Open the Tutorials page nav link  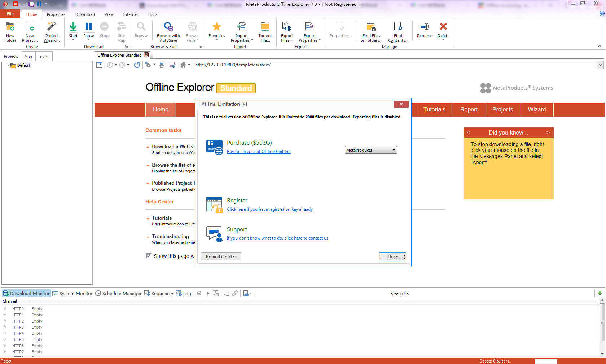click(x=434, y=110)
